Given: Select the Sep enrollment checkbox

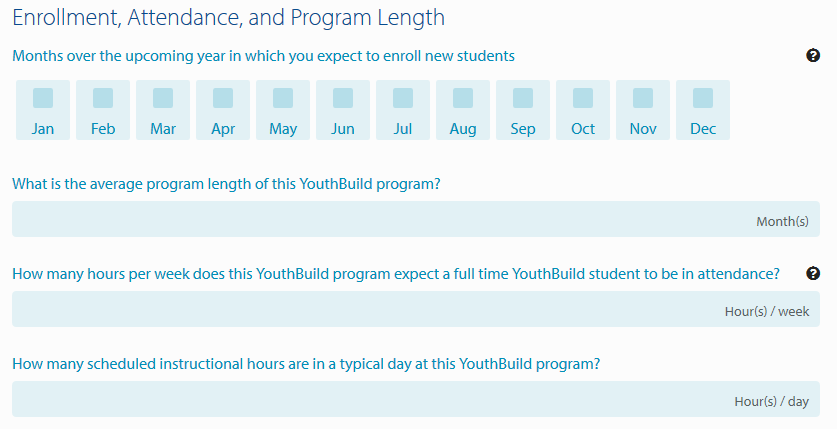Looking at the screenshot, I should point(523,98).
